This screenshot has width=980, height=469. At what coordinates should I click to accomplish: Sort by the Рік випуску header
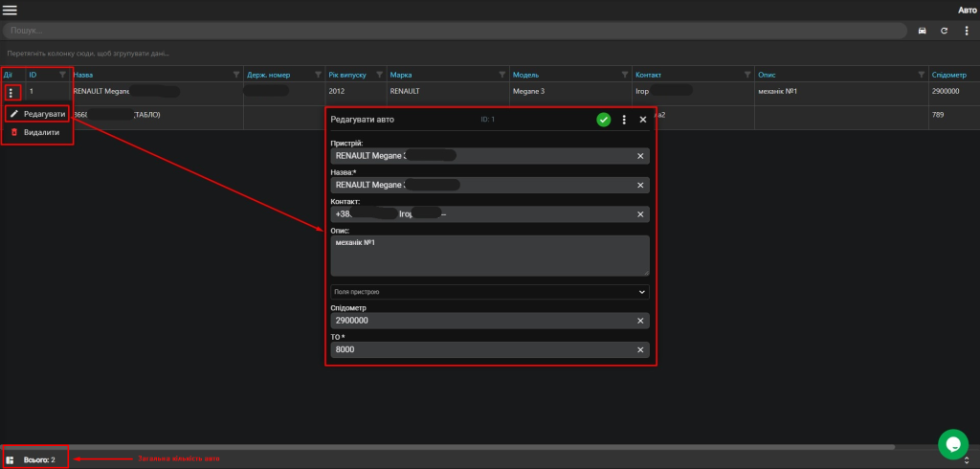tap(346, 75)
